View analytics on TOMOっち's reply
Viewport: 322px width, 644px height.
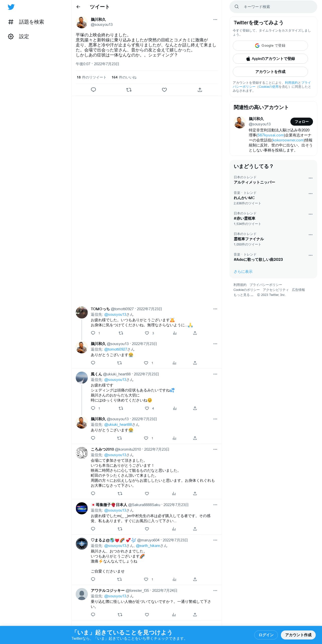tap(175, 333)
